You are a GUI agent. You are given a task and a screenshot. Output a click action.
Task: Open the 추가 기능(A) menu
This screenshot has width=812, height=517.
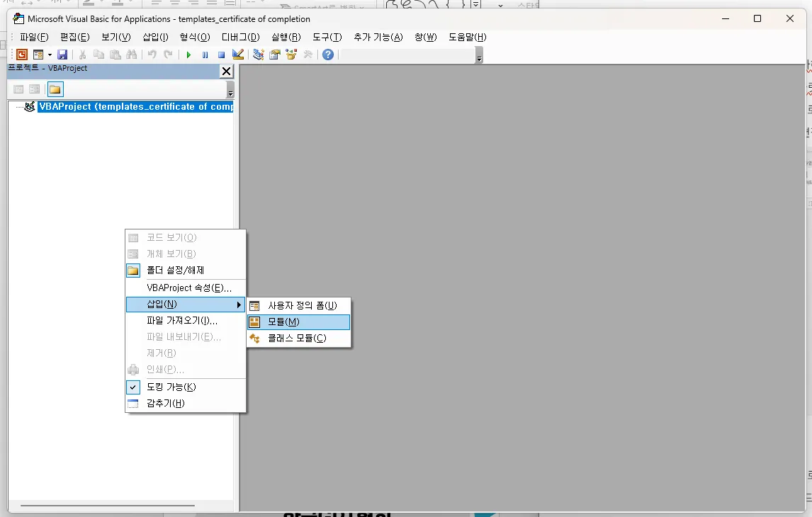pyautogui.click(x=378, y=38)
